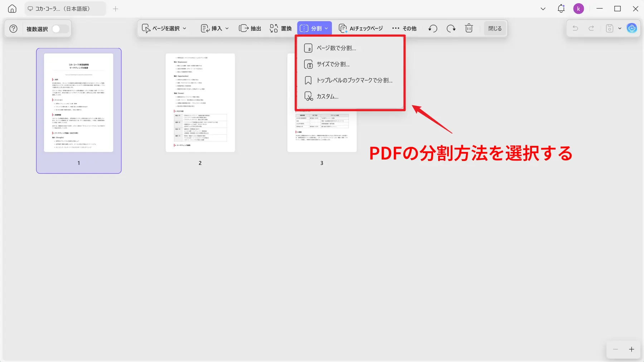Click the undo arrow icon
The image size is (644, 362).
(x=575, y=28)
